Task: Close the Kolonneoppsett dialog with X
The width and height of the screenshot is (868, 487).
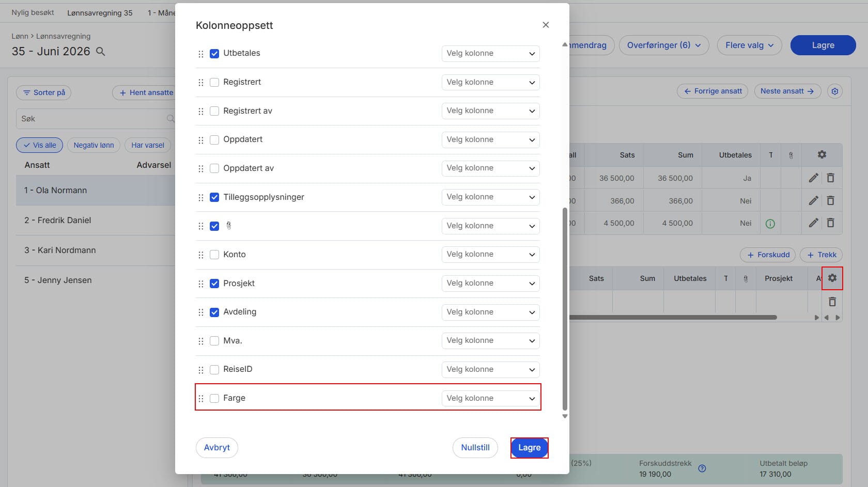Action: pyautogui.click(x=546, y=25)
